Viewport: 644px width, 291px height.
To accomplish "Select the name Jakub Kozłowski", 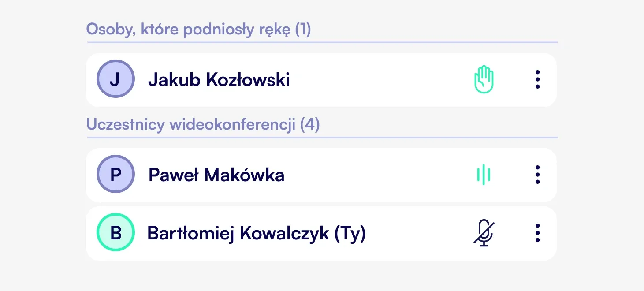I will 219,80.
